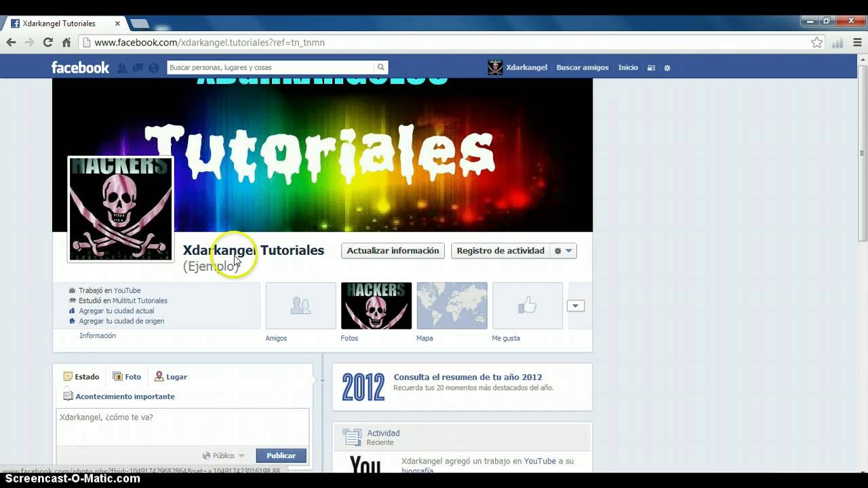Click the Me gusta label
This screenshot has width=868, height=488.
tap(506, 338)
